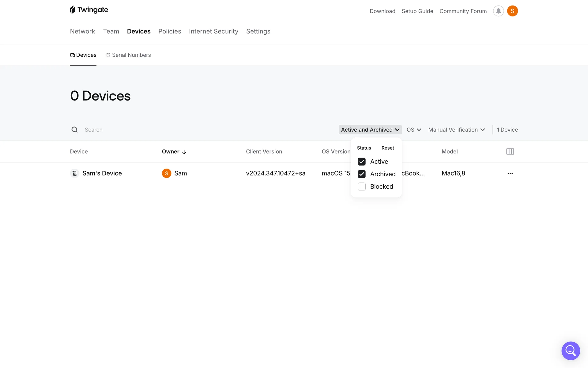
Task: Uncheck the Active status checkbox
Action: click(x=362, y=162)
